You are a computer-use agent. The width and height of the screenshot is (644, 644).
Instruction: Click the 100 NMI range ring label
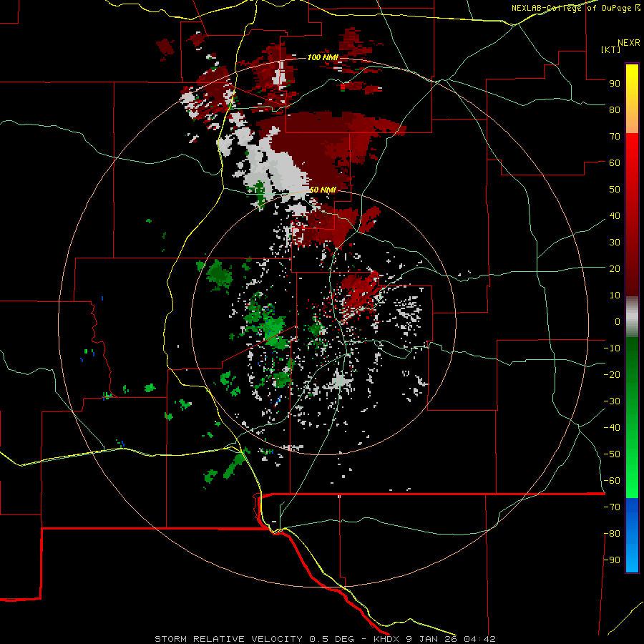pos(323,57)
